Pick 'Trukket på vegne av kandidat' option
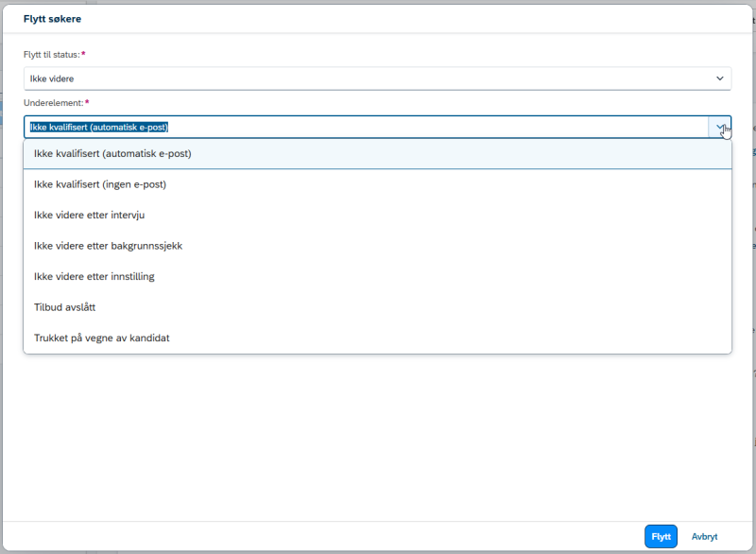This screenshot has width=756, height=554. pos(377,338)
